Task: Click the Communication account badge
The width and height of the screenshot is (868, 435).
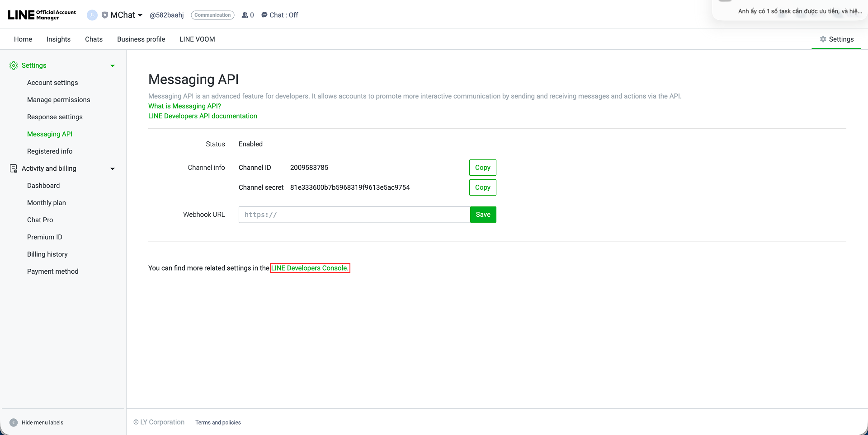Action: pyautogui.click(x=212, y=15)
